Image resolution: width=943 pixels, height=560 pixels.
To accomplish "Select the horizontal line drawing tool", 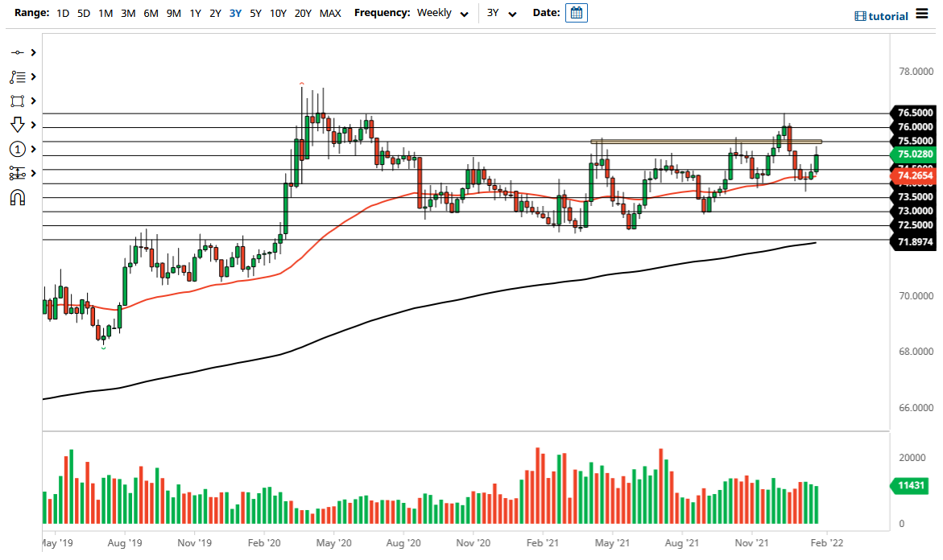I will 18,52.
